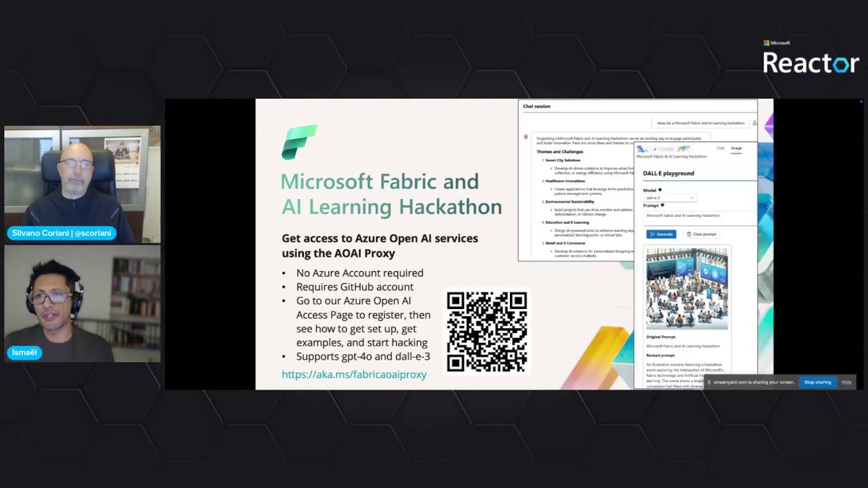Click the 'No Azure Account required' bullet
The image size is (868, 488).
(359, 273)
